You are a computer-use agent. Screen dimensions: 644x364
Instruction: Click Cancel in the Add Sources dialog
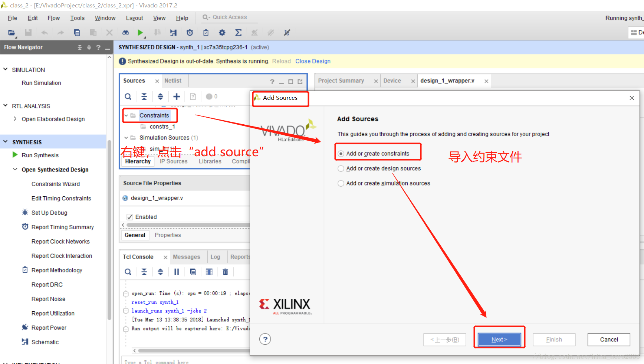tap(609, 340)
